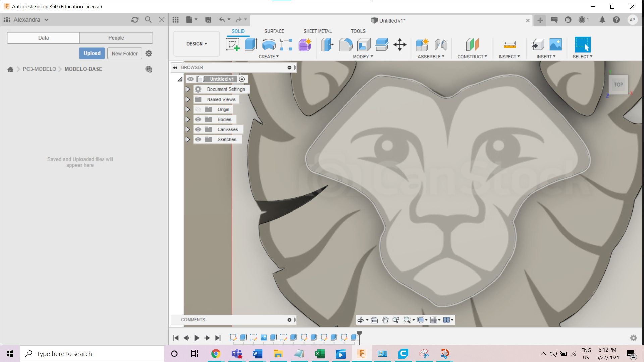The width and height of the screenshot is (644, 362).
Task: Select the Move/Copy tool icon
Action: [400, 44]
